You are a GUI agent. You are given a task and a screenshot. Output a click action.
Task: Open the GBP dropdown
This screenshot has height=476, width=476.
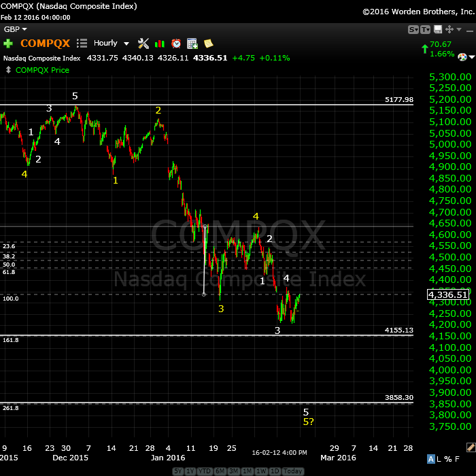point(15,29)
